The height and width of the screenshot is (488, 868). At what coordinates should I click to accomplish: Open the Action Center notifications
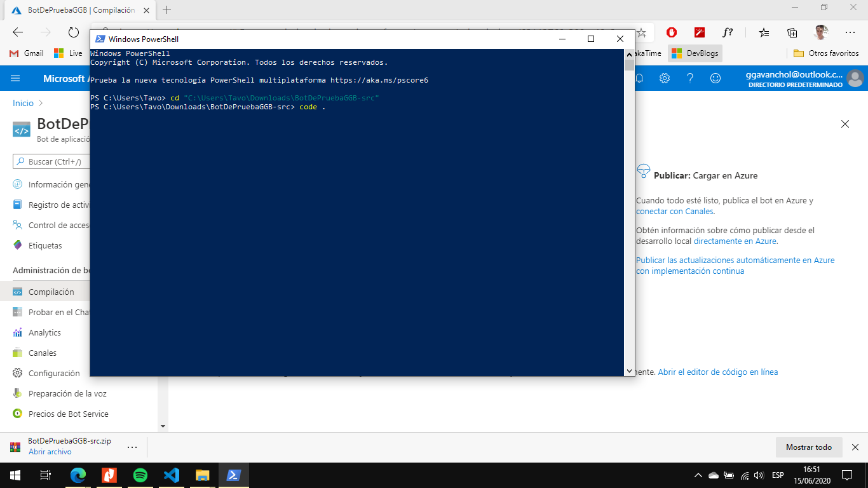847,475
